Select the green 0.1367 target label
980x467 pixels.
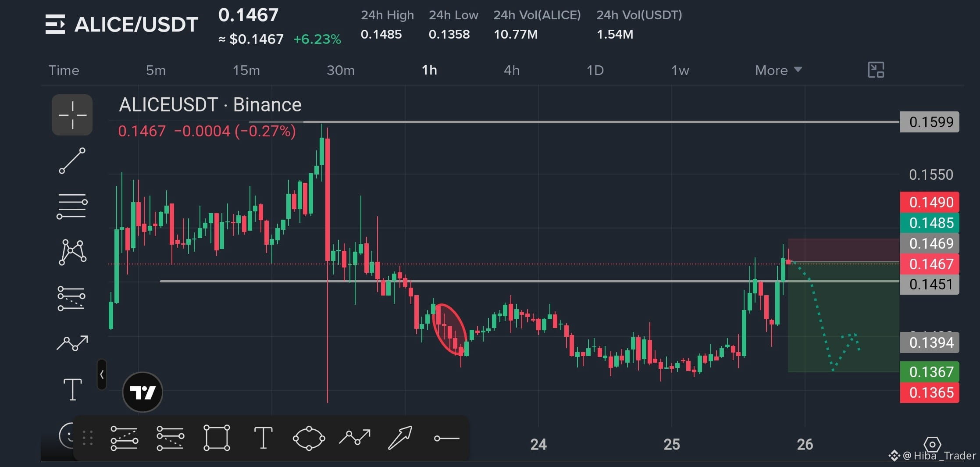coord(930,372)
